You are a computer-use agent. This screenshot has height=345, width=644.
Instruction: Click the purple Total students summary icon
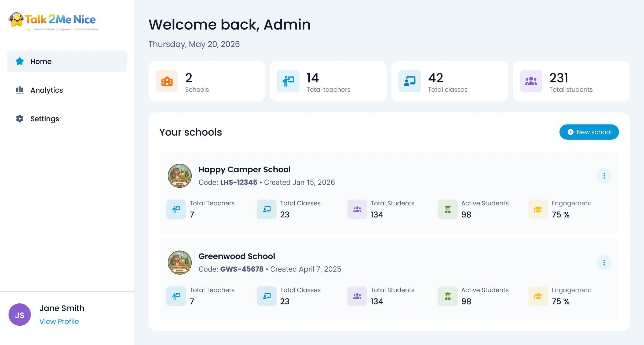(x=531, y=81)
